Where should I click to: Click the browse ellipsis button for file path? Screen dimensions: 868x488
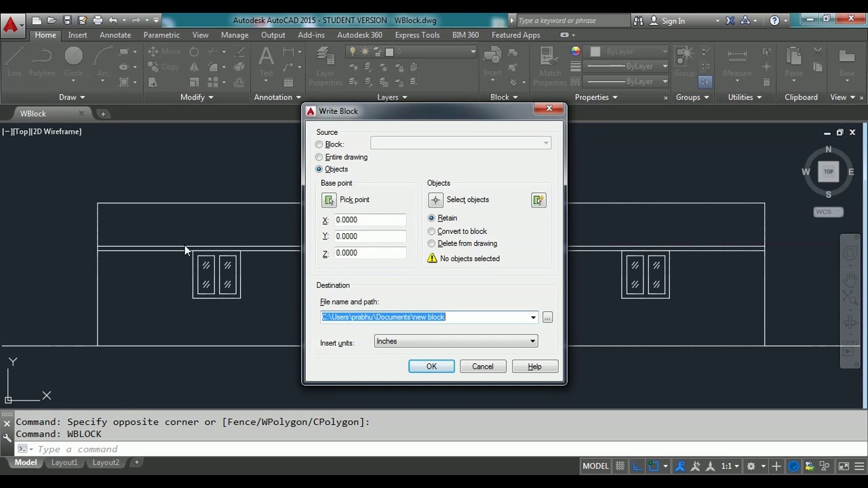(547, 317)
